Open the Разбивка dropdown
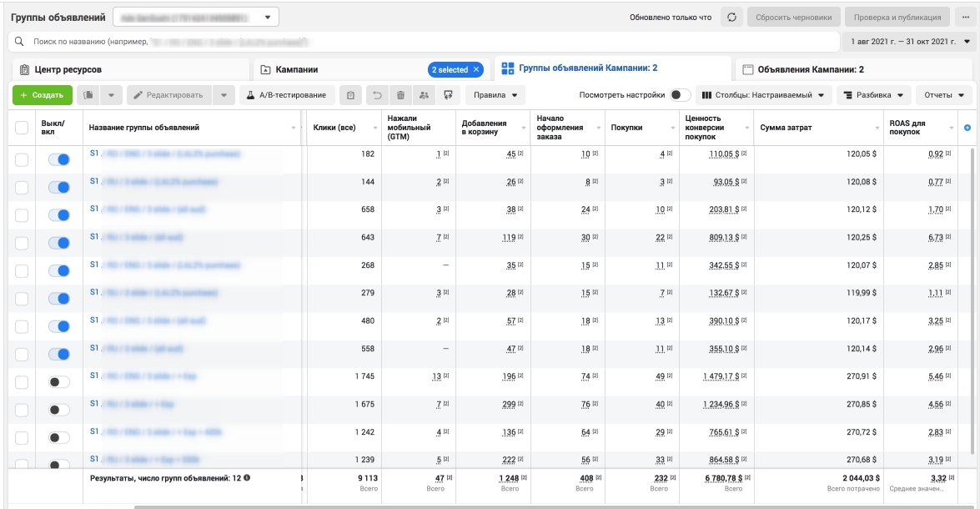Screen dimensions: 980x509 pos(874,95)
